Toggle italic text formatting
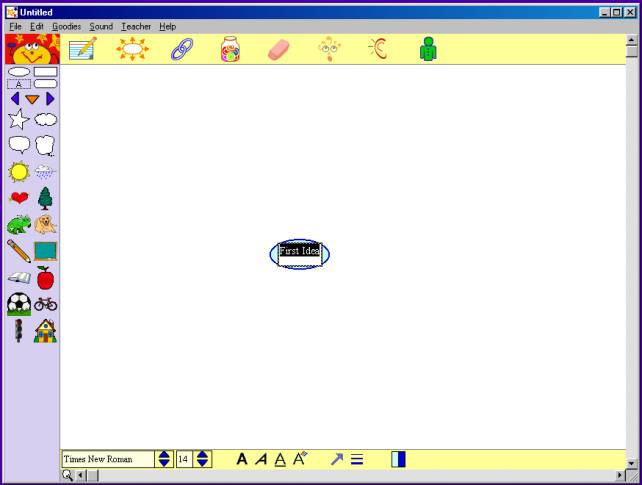Viewport: 642px width, 485px height. [x=261, y=459]
